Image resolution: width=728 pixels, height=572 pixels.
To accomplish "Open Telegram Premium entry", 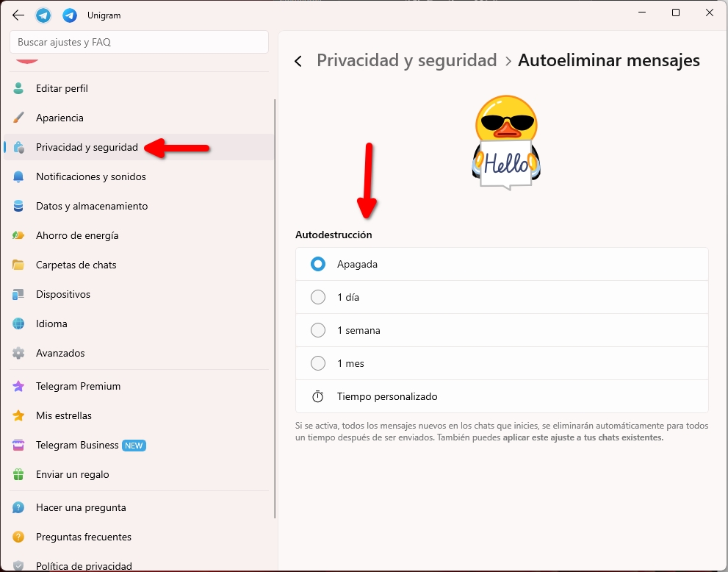I will (139, 386).
